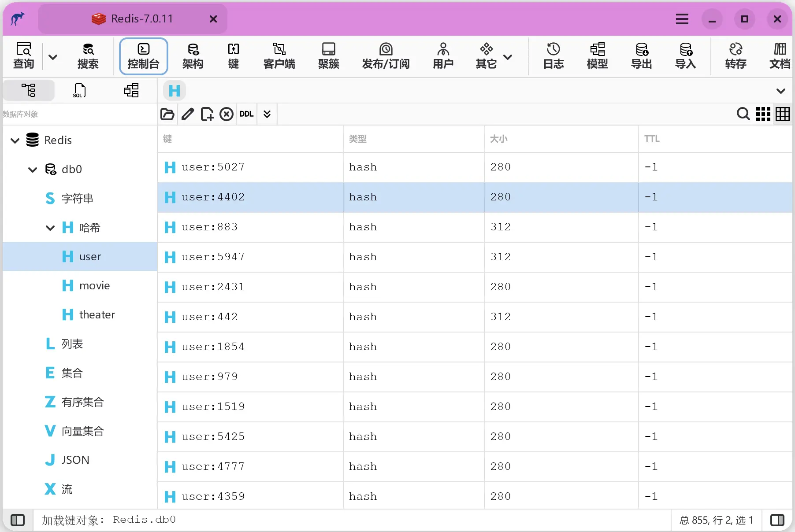
Task: Open the 聚簇 cluster tool
Action: pyautogui.click(x=328, y=56)
